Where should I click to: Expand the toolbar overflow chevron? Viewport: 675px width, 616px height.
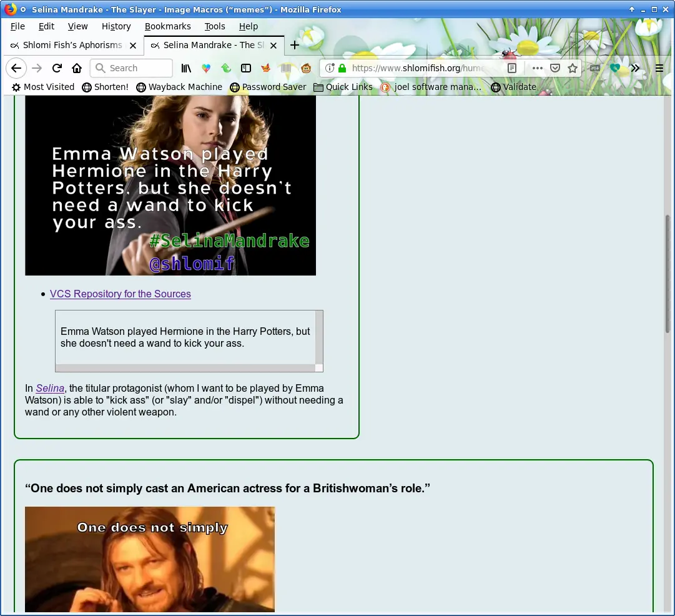[x=635, y=68]
